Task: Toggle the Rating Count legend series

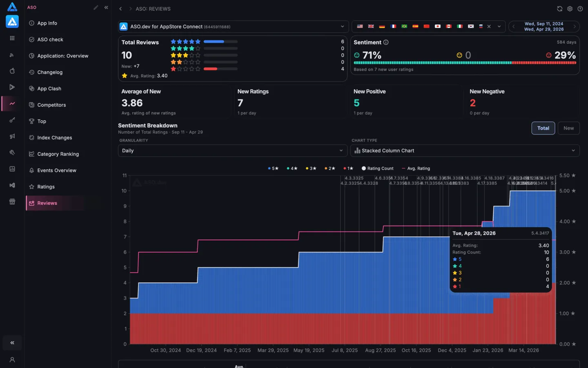Action: pos(378,168)
